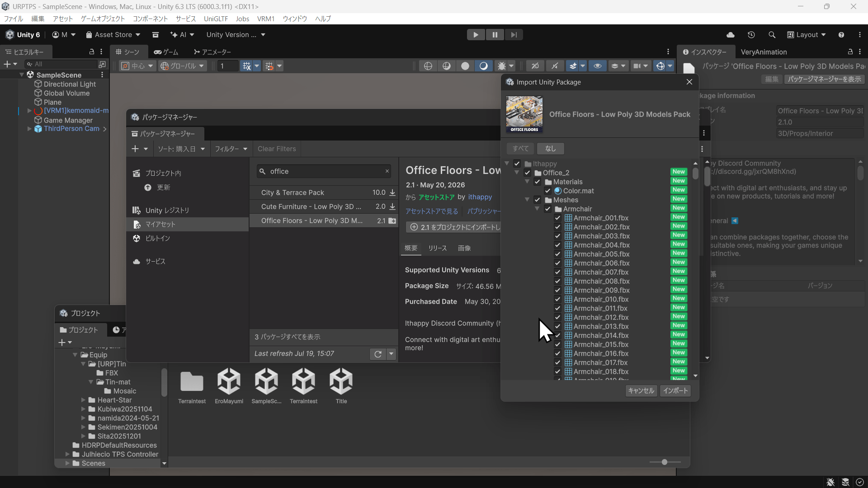The height and width of the screenshot is (488, 868).
Task: Switch to the VeryAnimation tab
Action: click(764, 52)
